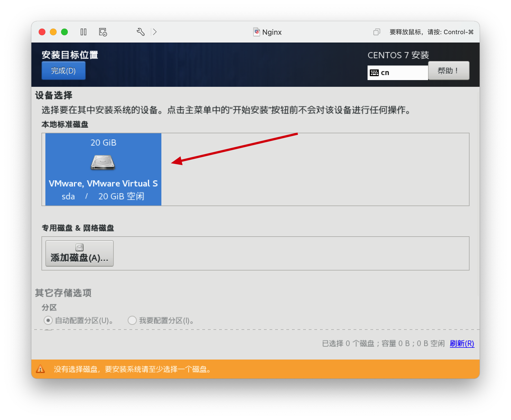
Task: Open virtual machine settings wrench
Action: click(141, 32)
